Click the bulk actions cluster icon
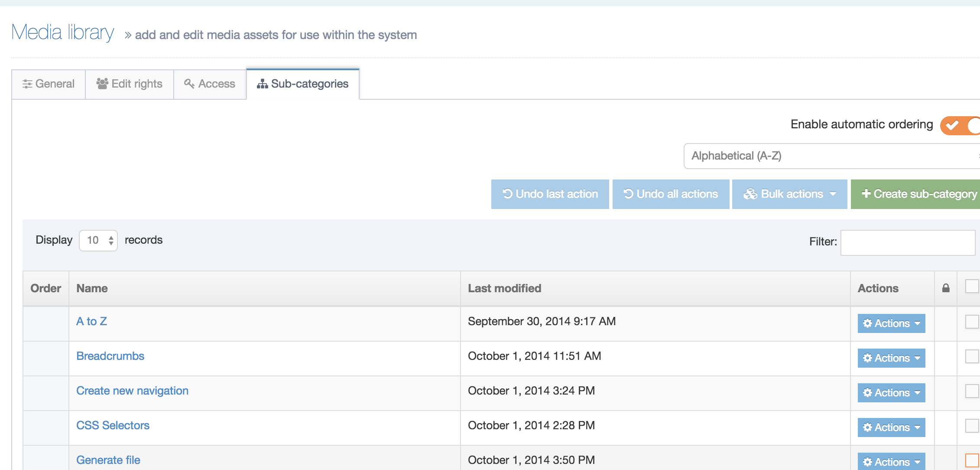980x470 pixels. 751,194
